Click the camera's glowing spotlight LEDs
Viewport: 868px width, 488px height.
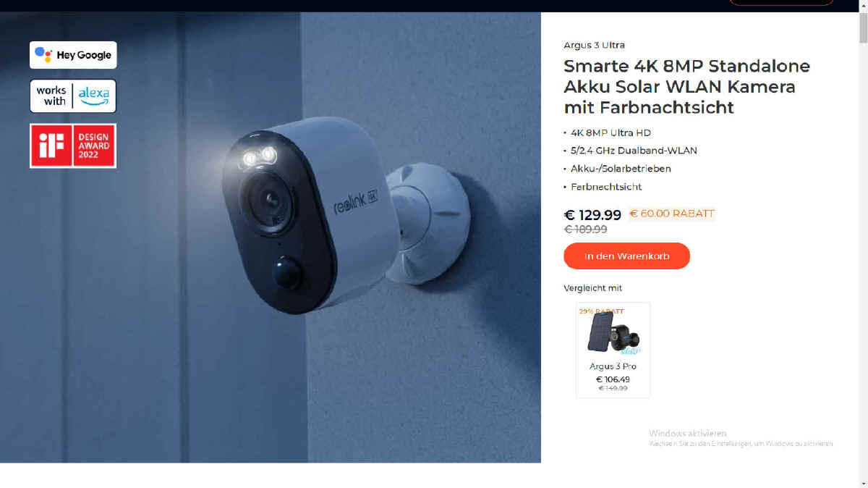(259, 156)
